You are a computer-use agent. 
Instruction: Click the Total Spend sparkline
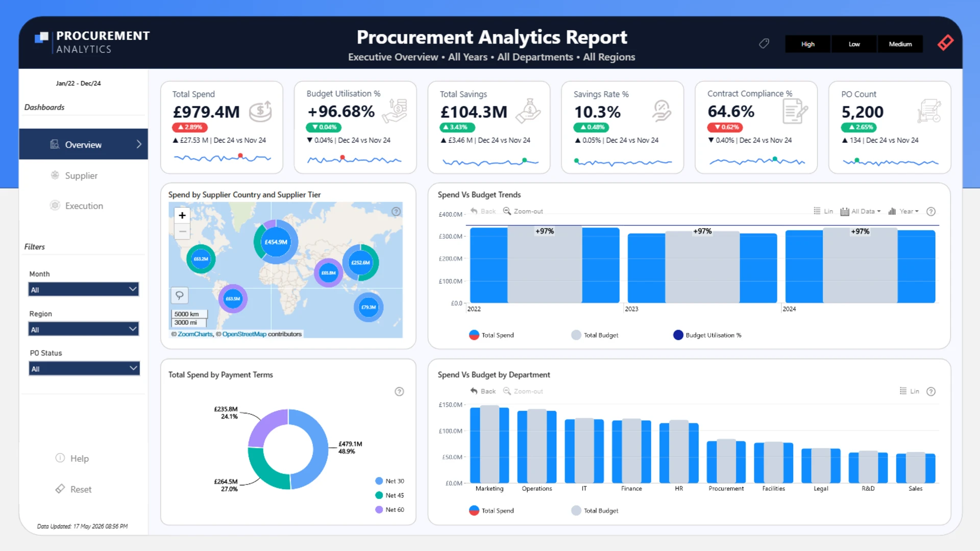tap(222, 158)
